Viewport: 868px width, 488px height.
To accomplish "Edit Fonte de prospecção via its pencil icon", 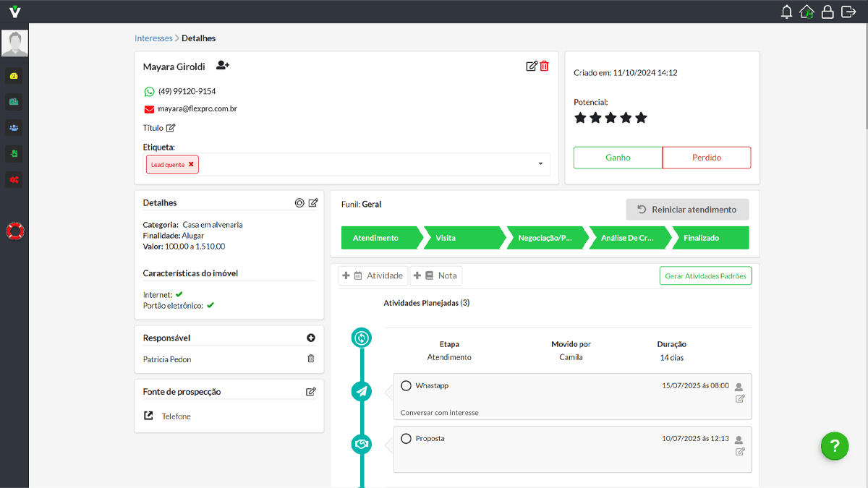I will pos(311,391).
